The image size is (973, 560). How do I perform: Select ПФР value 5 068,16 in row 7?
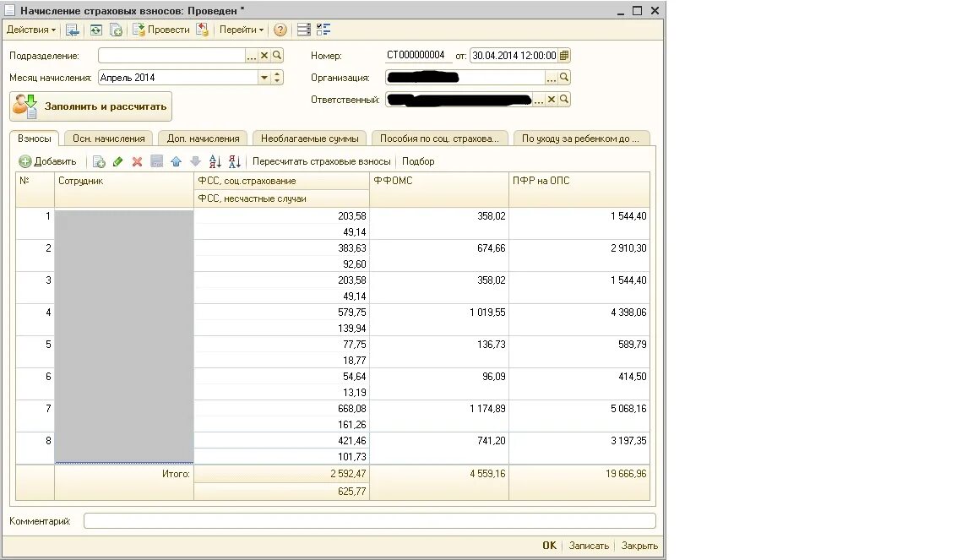(579, 409)
